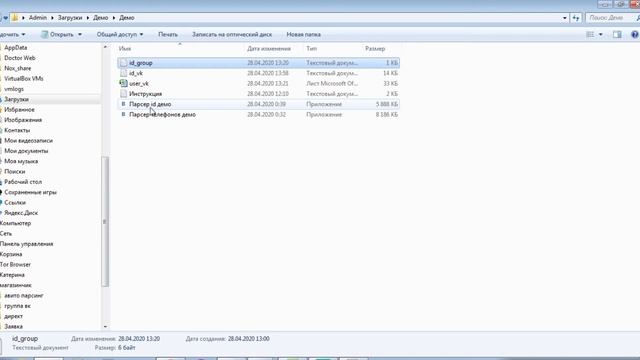640x360 pixels.
Task: Open the Общий доступ menu
Action: coord(120,35)
